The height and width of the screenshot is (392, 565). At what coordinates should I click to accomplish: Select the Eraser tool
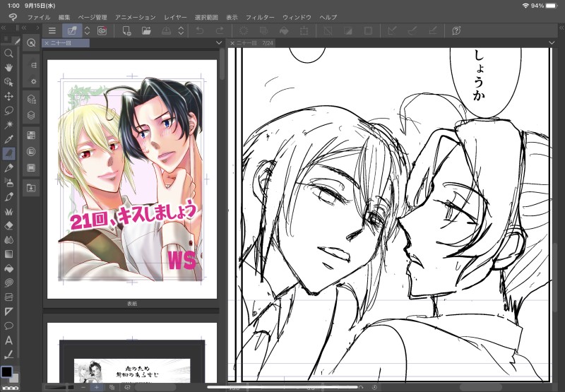coord(8,225)
